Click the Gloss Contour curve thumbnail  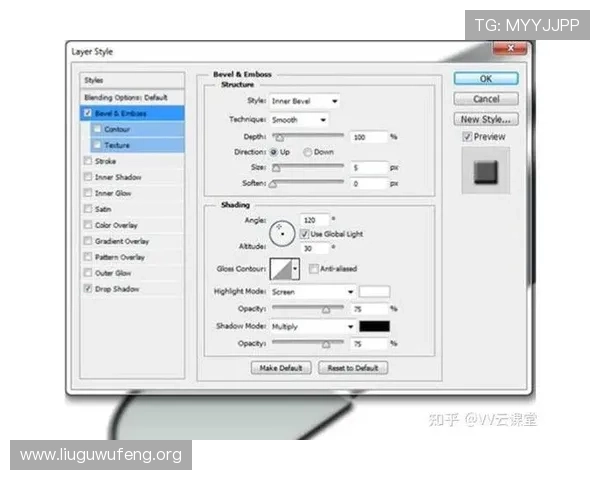coord(280,269)
